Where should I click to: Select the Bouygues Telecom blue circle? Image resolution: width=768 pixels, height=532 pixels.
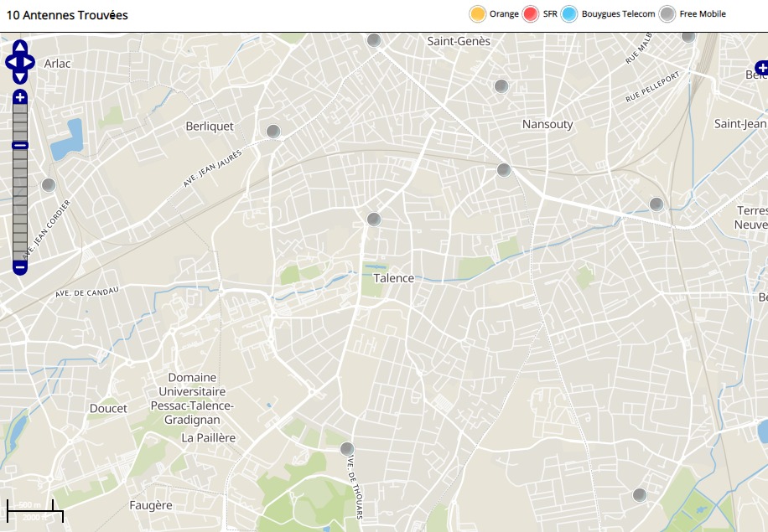570,14
